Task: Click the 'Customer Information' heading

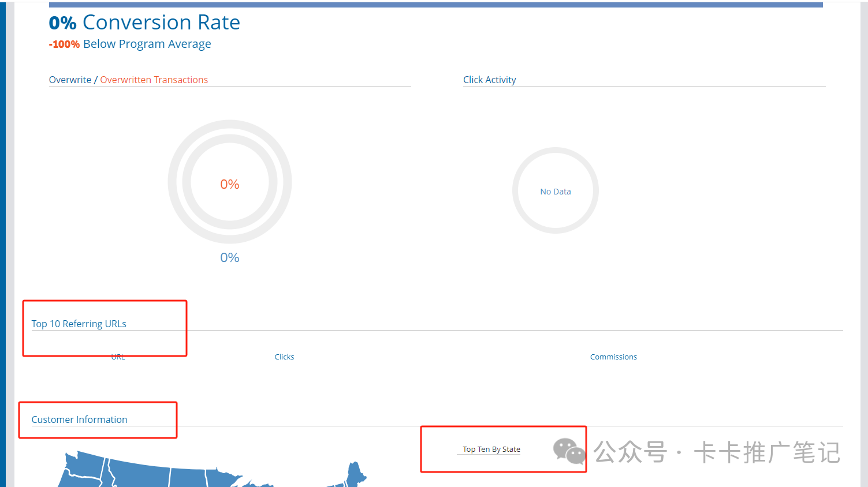Action: point(79,419)
